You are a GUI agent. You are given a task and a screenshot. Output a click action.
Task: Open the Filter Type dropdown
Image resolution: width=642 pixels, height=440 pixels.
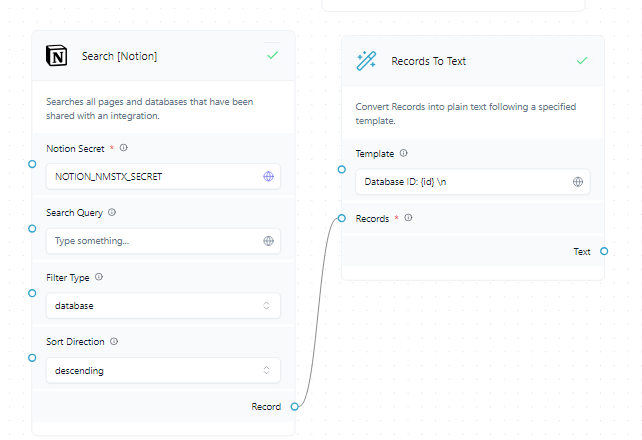pyautogui.click(x=163, y=306)
